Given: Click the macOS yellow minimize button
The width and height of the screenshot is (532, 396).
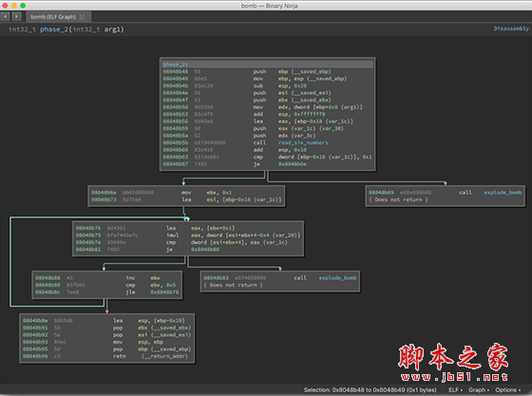Looking at the screenshot, I should tap(14, 6).
